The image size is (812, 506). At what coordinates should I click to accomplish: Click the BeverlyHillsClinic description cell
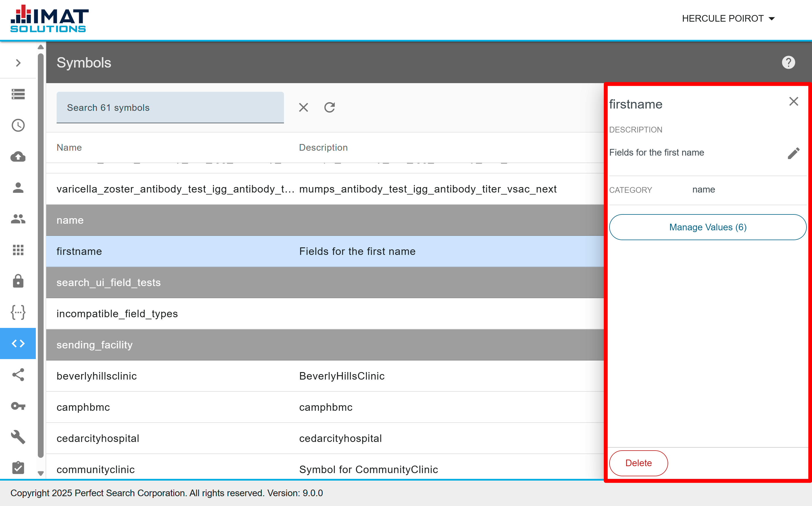(342, 376)
